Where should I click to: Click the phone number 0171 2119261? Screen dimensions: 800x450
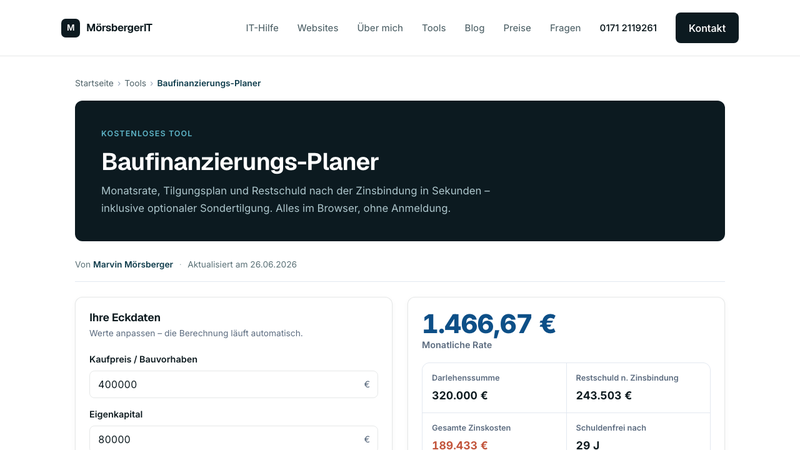click(628, 28)
